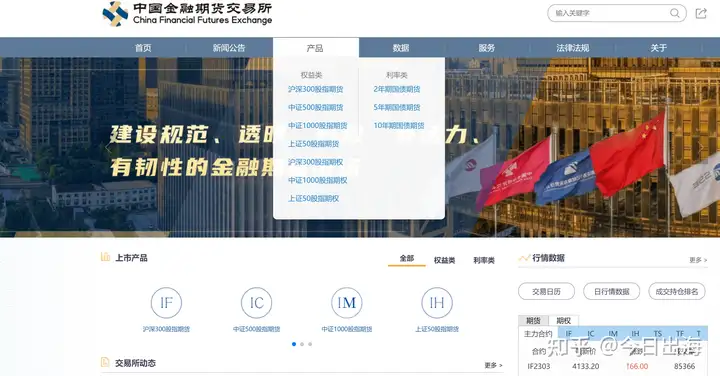Click the 成交持仓排名 button

tap(677, 292)
